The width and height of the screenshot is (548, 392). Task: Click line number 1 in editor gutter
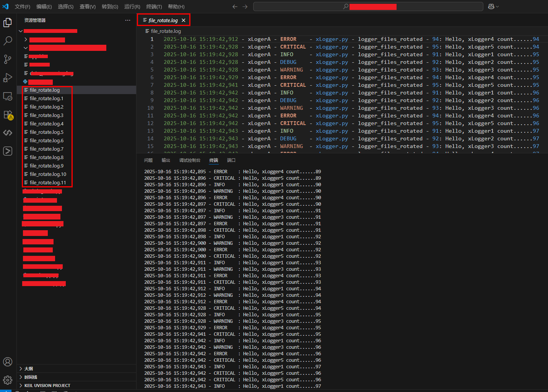pyautogui.click(x=152, y=39)
